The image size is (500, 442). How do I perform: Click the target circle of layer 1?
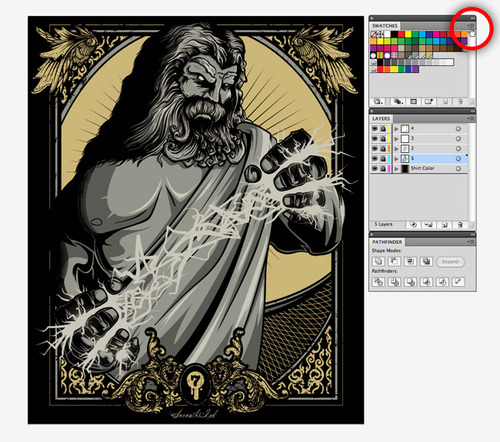pos(458,159)
